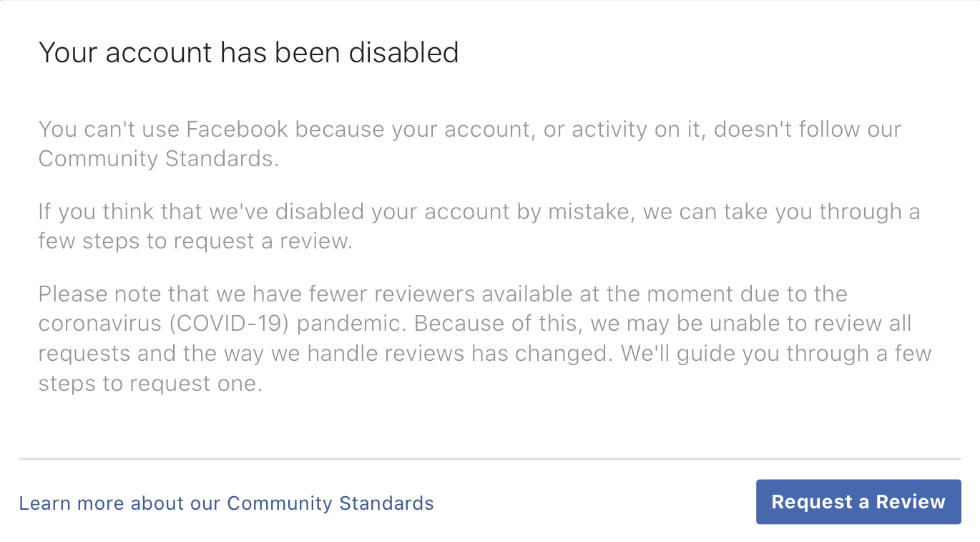Click the word 'pandemic' in the last paragraph

point(351,324)
